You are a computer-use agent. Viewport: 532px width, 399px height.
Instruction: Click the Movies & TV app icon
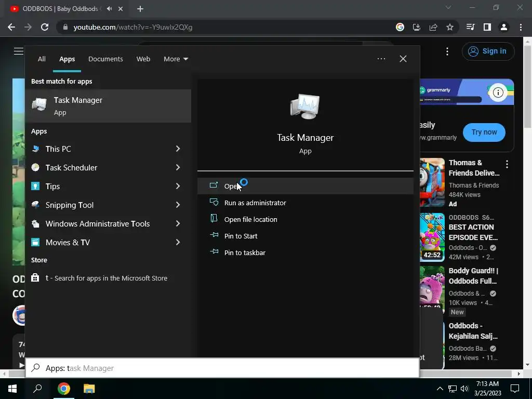(x=35, y=242)
